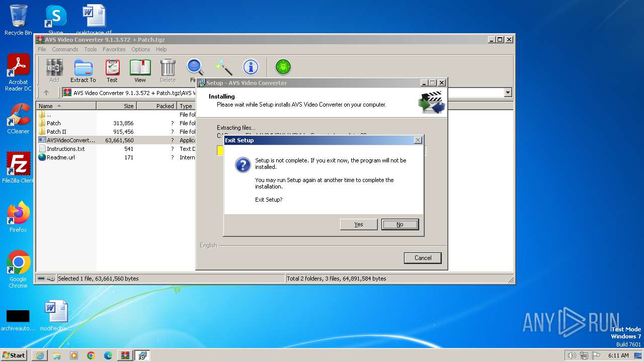Select the Patch II folder row
Viewport: 644px width, 362px height.
(116, 132)
